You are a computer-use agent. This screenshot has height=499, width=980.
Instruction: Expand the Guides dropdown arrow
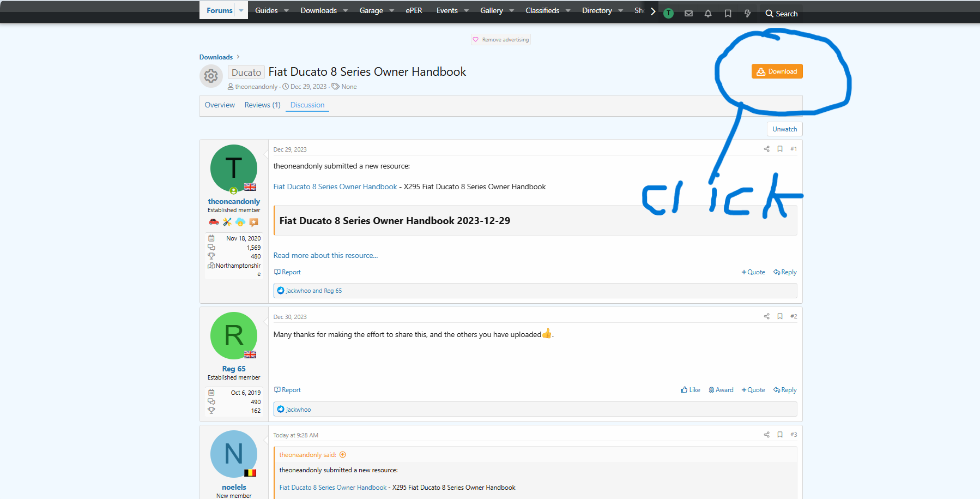pyautogui.click(x=286, y=10)
